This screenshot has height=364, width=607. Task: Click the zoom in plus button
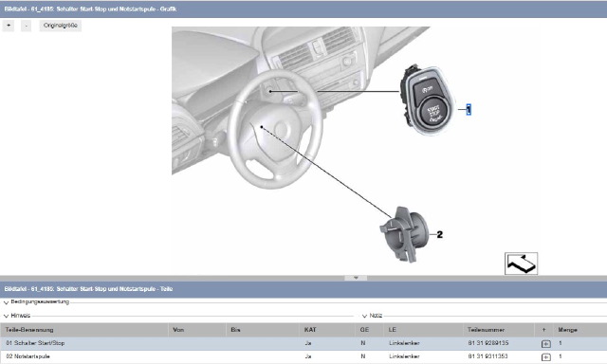[x=9, y=26]
